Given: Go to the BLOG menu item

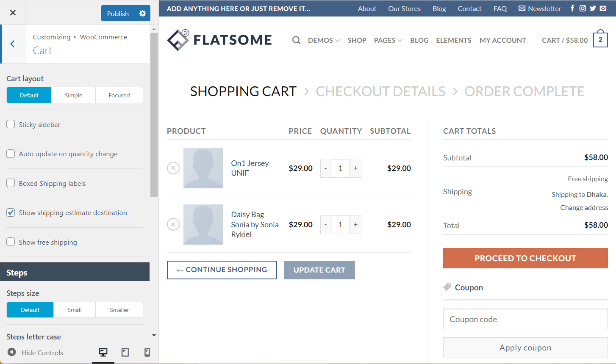Looking at the screenshot, I should 419,40.
